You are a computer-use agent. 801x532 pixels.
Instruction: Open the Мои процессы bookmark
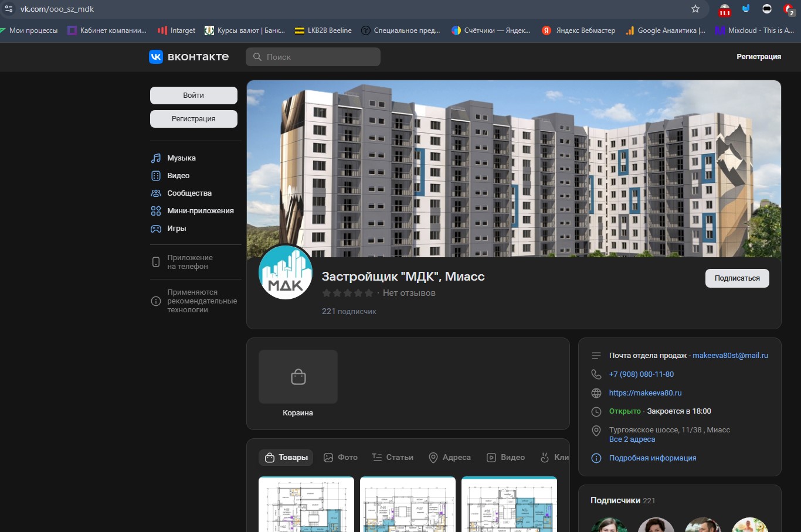pyautogui.click(x=29, y=30)
